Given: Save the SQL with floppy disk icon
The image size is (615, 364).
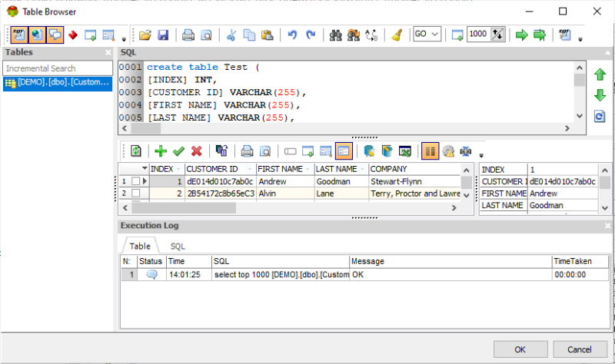Looking at the screenshot, I should pos(163,35).
